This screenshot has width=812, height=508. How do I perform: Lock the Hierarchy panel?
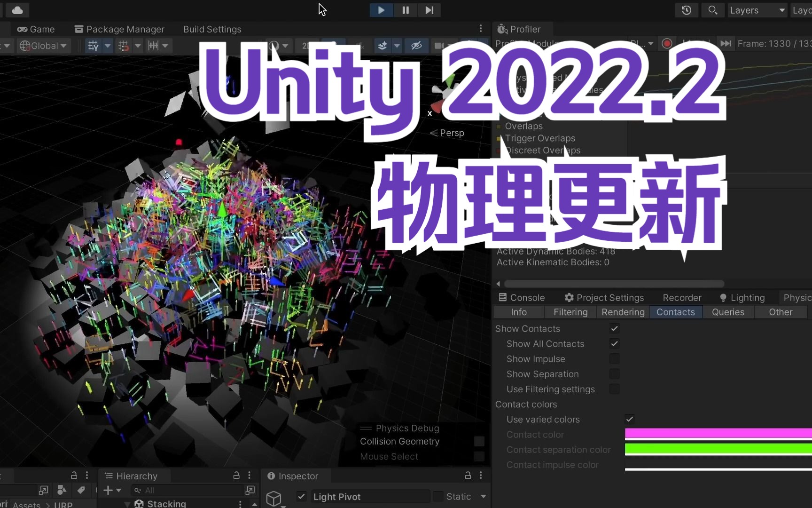236,476
